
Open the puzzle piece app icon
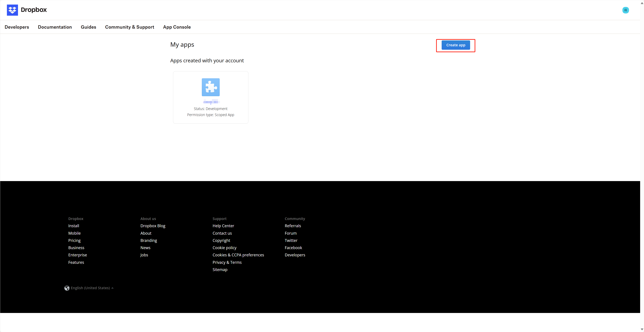point(211,87)
